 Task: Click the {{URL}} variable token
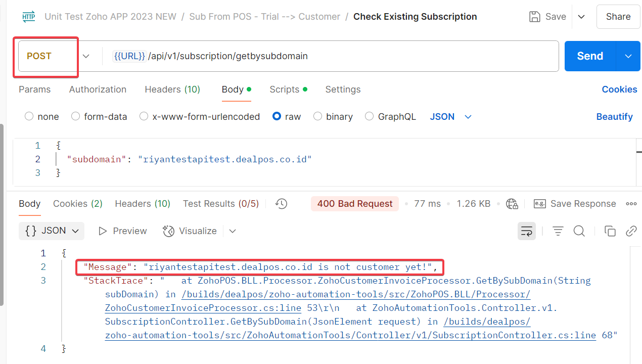click(x=129, y=56)
